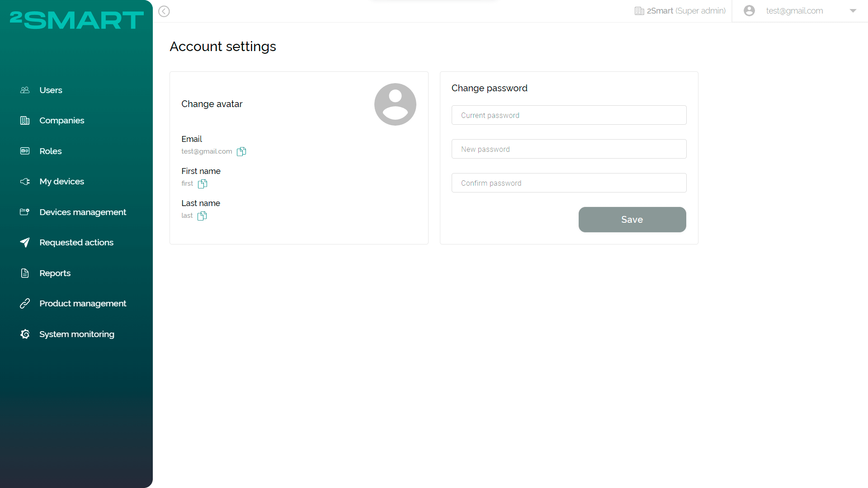The image size is (868, 488).
Task: Open Devices management using its icon
Action: tap(25, 212)
